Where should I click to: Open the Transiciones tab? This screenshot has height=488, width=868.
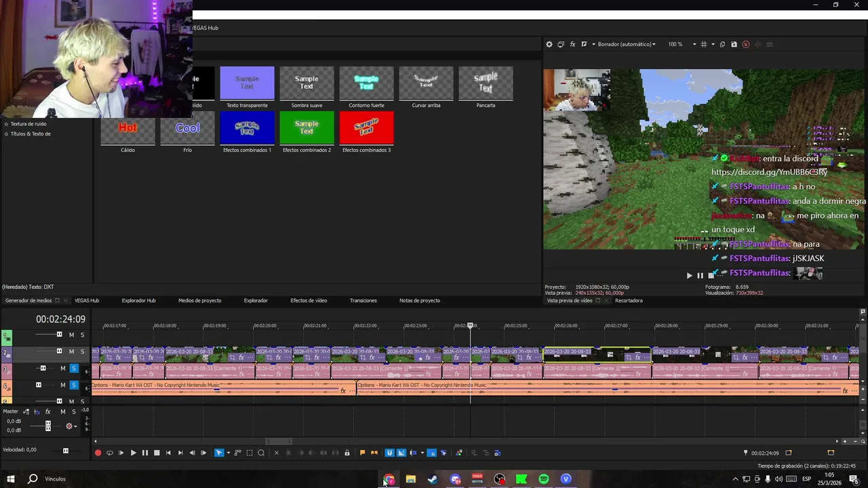(363, 300)
